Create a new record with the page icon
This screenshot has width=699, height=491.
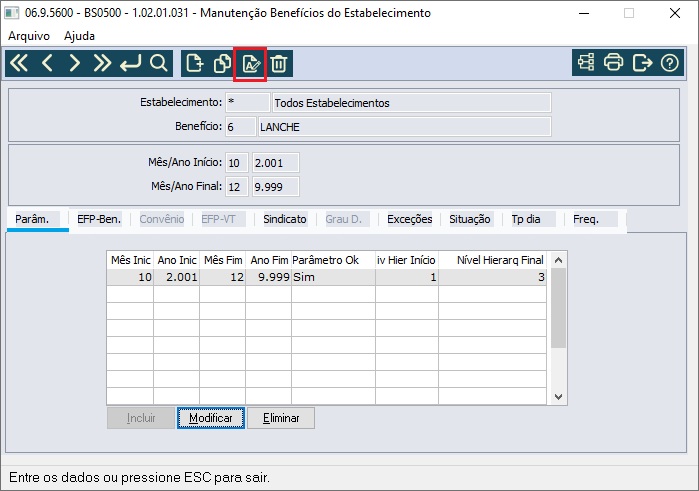194,63
